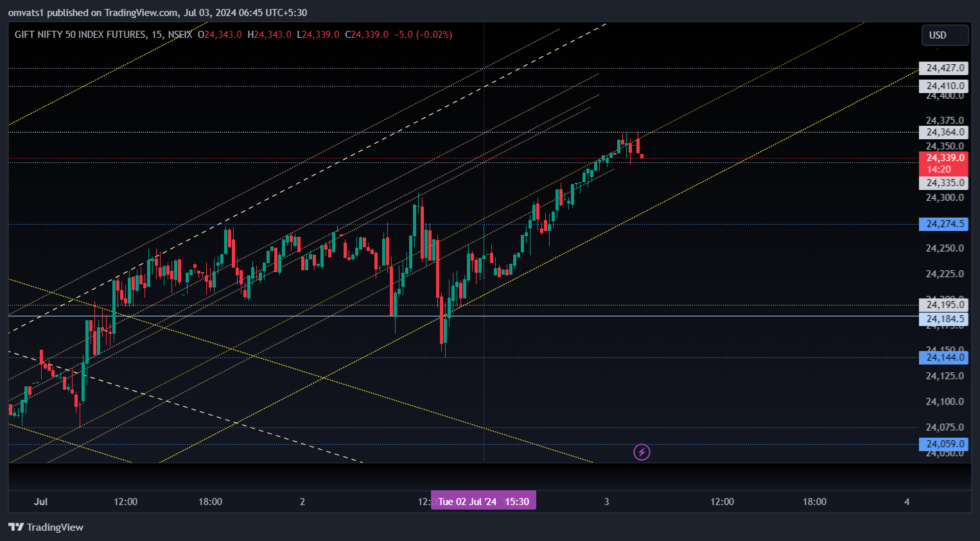Click the 14:20 countdown timer label
The height and width of the screenshot is (541, 980).
[939, 169]
